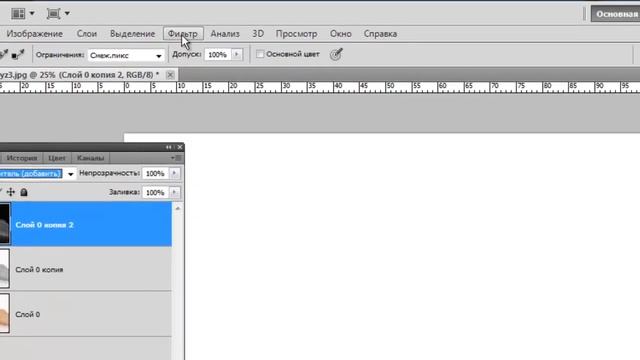The width and height of the screenshot is (640, 360).
Task: Open the Анализ menu
Action: click(225, 34)
